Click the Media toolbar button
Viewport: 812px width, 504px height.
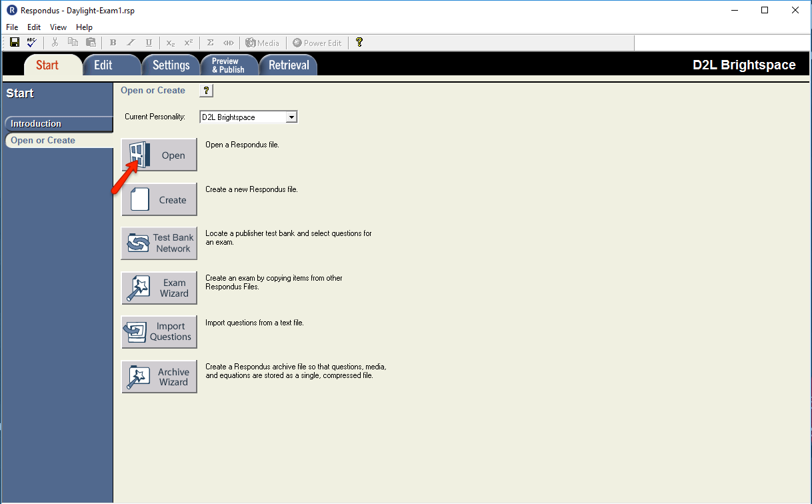point(262,43)
